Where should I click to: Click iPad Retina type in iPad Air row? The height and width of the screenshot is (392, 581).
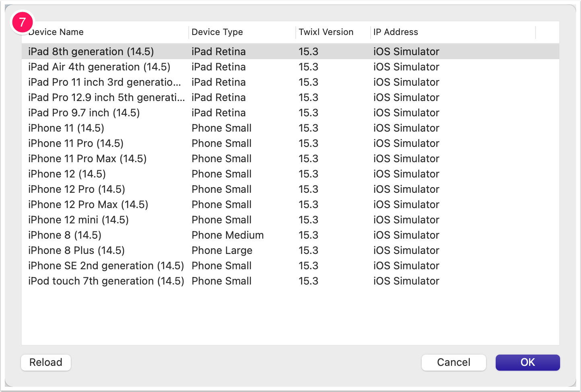(218, 67)
